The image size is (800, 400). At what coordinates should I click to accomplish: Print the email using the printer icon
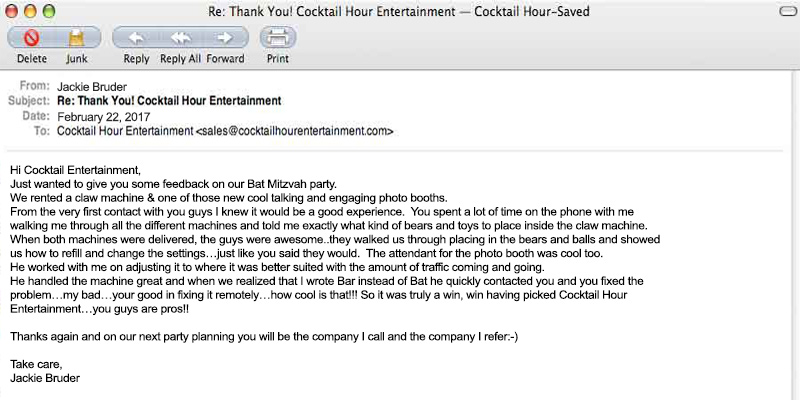(277, 38)
